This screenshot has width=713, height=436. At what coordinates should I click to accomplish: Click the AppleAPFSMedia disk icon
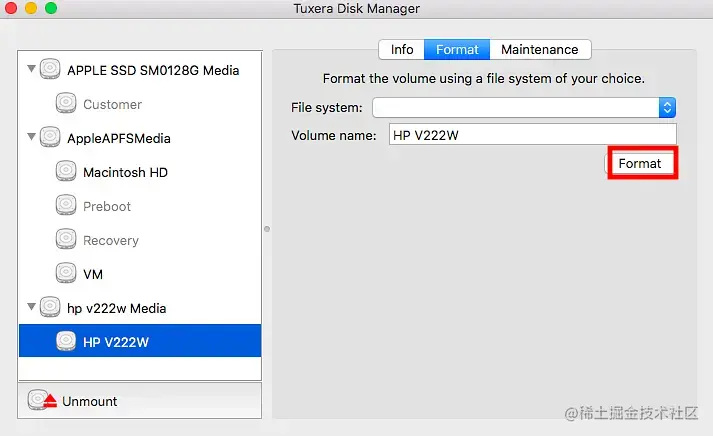point(50,137)
